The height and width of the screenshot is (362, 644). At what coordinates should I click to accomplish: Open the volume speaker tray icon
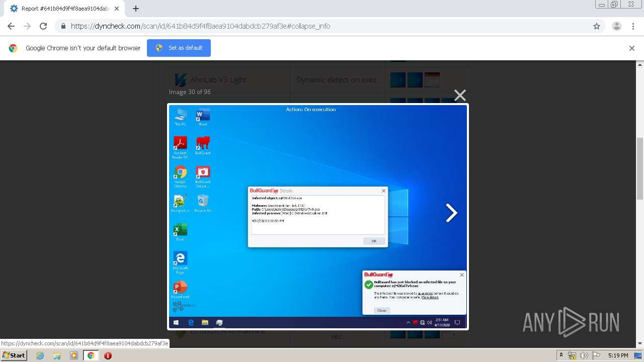point(584,355)
